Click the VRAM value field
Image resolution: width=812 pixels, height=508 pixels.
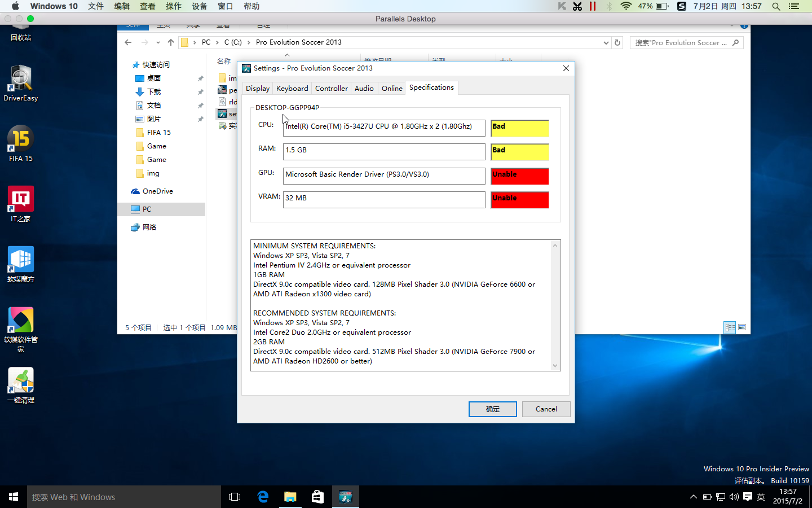pos(384,200)
